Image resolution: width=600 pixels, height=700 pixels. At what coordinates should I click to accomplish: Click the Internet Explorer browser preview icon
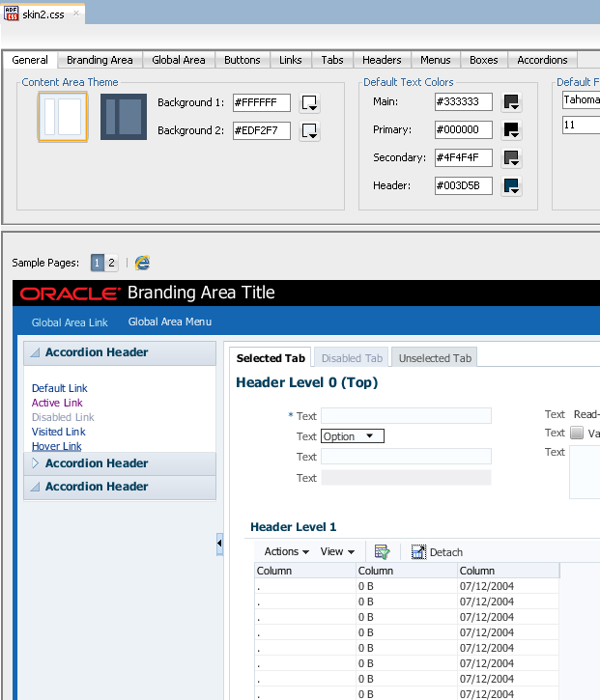click(x=142, y=263)
